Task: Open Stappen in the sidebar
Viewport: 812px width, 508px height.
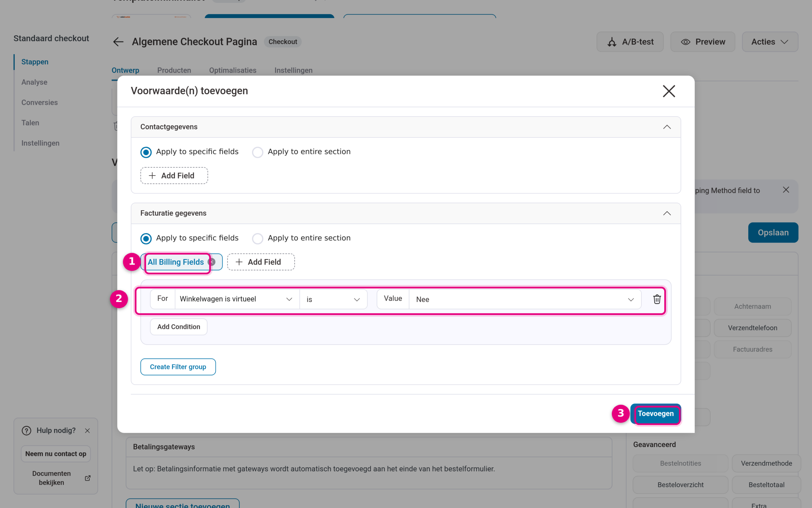Action: [x=35, y=62]
